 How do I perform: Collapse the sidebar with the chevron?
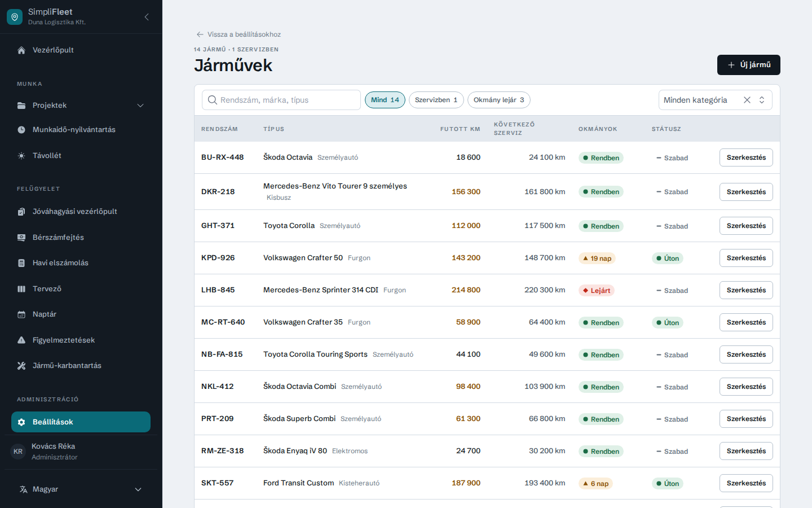pyautogui.click(x=147, y=17)
